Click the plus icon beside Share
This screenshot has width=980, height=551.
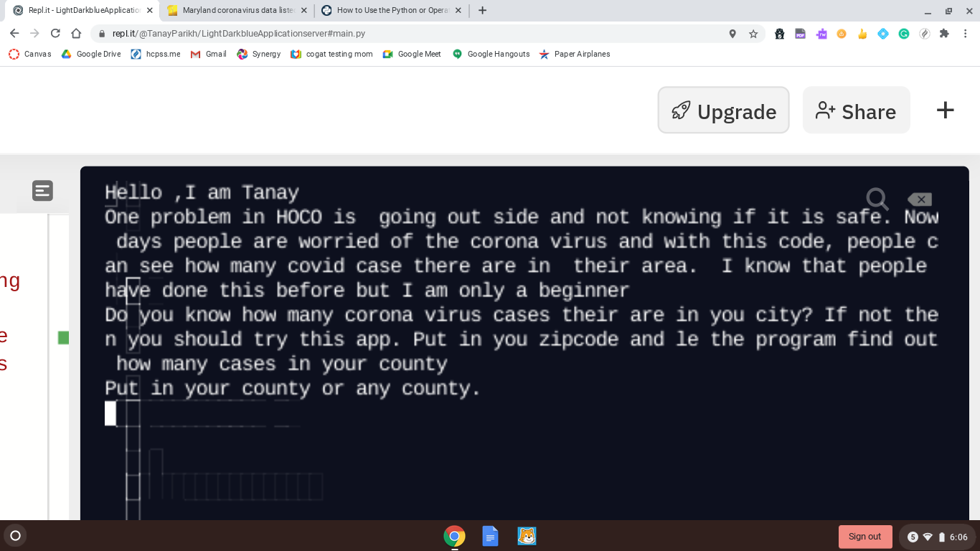946,110
